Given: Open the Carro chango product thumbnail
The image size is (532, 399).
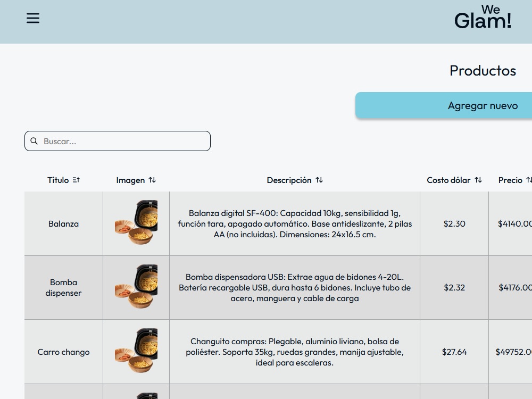Looking at the screenshot, I should pos(136,351).
